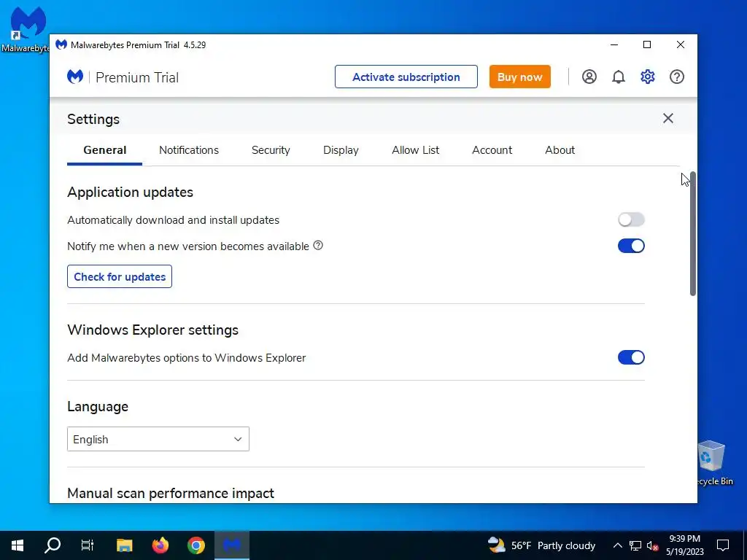Show hidden system tray icons
Screen dimensions: 747x560
coord(617,545)
